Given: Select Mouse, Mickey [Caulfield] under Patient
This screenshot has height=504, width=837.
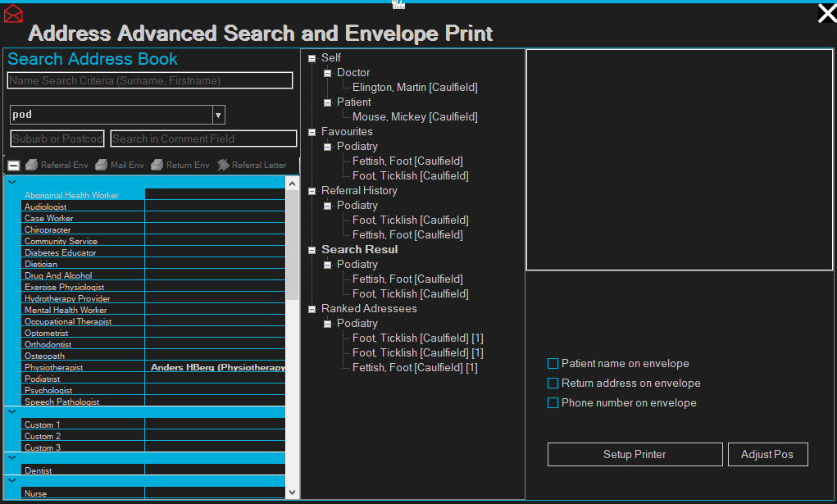Looking at the screenshot, I should click(x=414, y=117).
